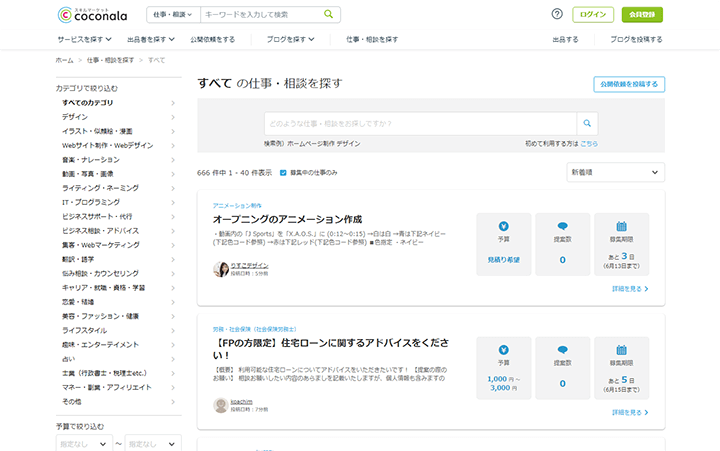Toggle the 募集中の仕事のみ checkbox
Viewport: 720px width, 451px height.
(283, 172)
